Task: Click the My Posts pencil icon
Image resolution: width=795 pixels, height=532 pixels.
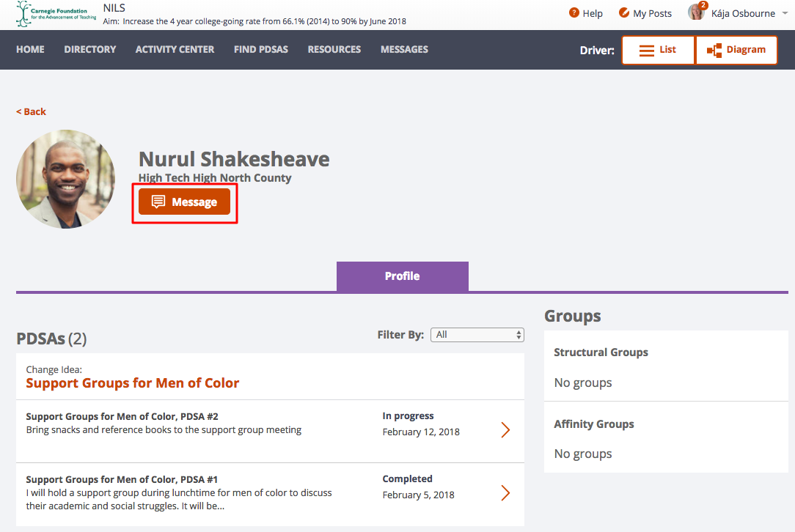Action: 624,12
